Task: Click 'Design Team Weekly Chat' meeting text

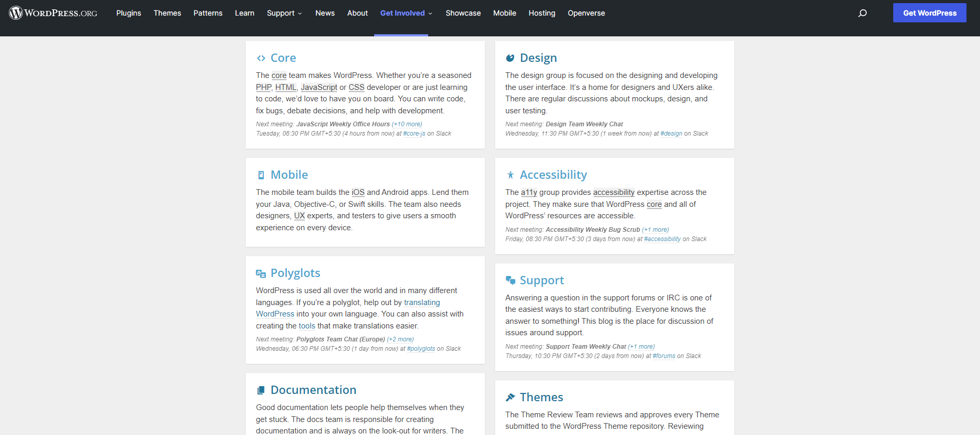Action: [585, 124]
